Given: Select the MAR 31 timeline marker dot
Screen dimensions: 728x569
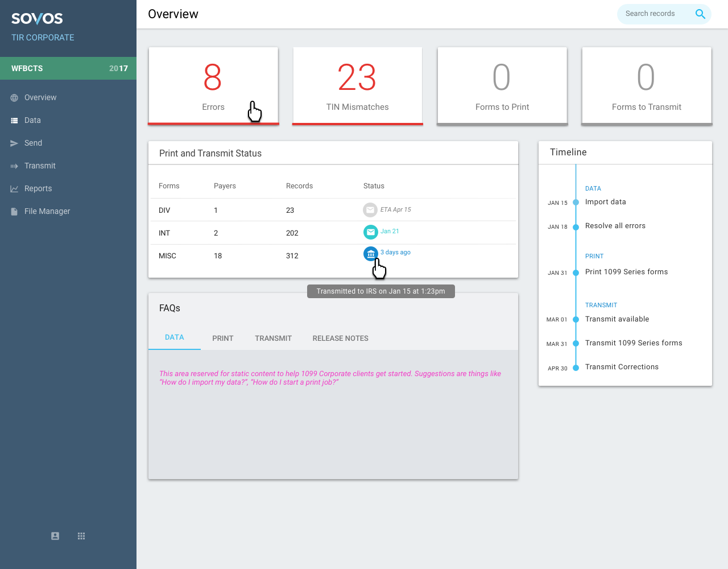Looking at the screenshot, I should coord(576,343).
